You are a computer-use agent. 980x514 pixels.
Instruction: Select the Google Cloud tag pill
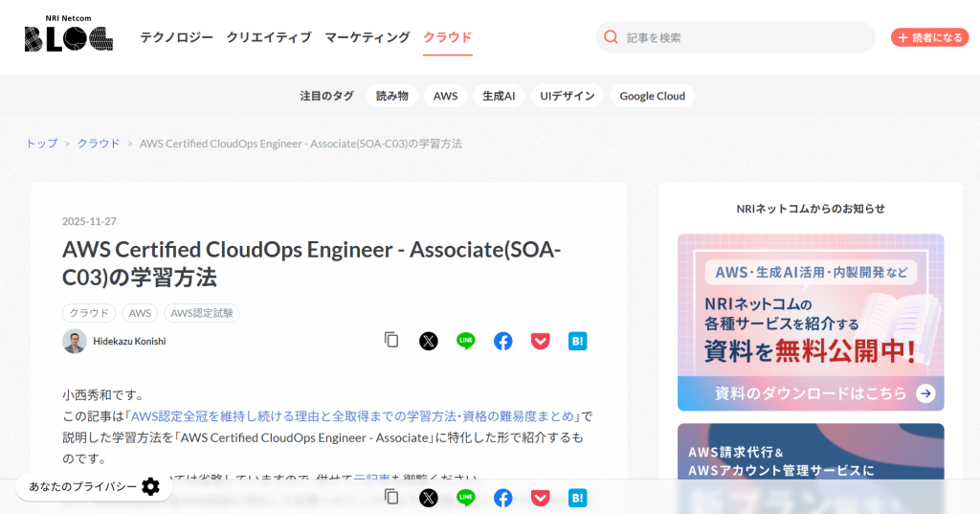click(x=653, y=96)
